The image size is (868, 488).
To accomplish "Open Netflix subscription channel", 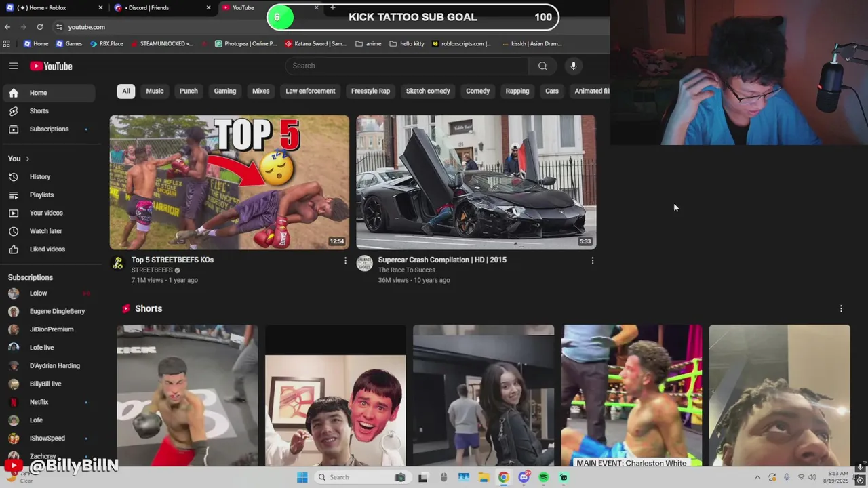I will tap(49, 402).
